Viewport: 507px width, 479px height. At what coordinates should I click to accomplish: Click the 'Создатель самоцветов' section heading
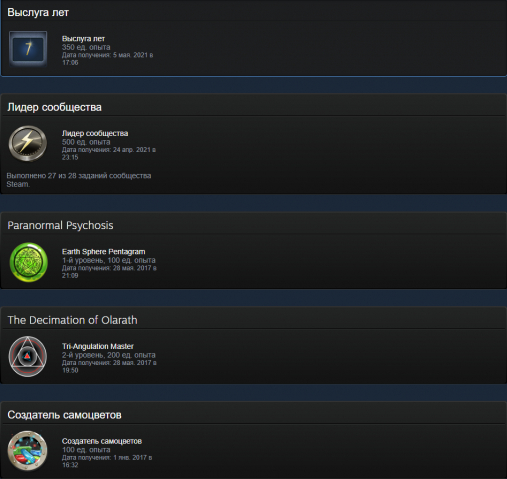(64, 415)
